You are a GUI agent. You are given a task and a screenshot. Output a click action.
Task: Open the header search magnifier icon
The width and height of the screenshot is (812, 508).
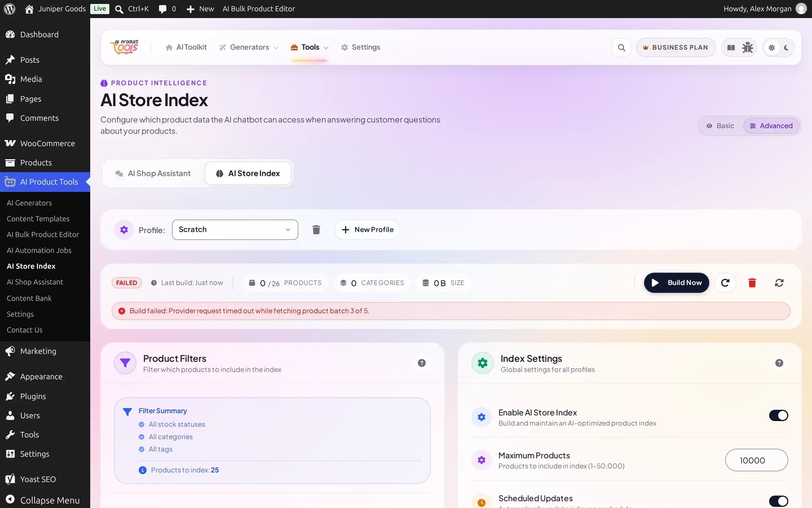(621, 47)
